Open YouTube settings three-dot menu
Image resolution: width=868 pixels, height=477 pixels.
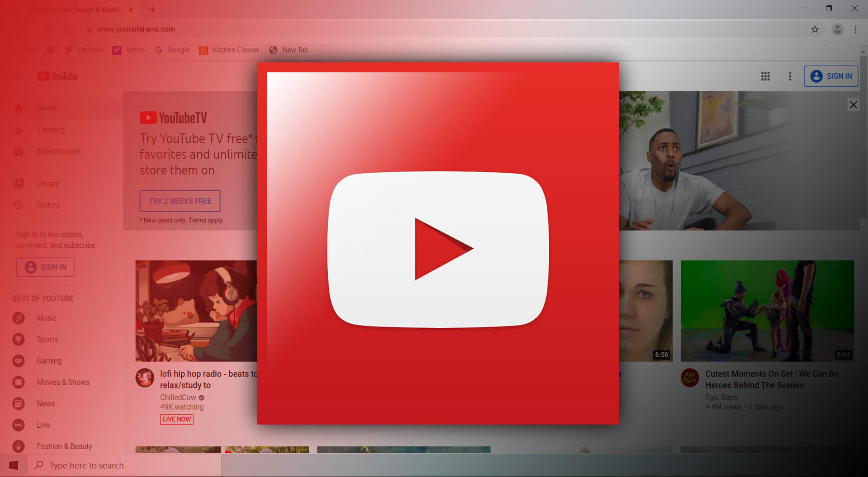(x=790, y=76)
